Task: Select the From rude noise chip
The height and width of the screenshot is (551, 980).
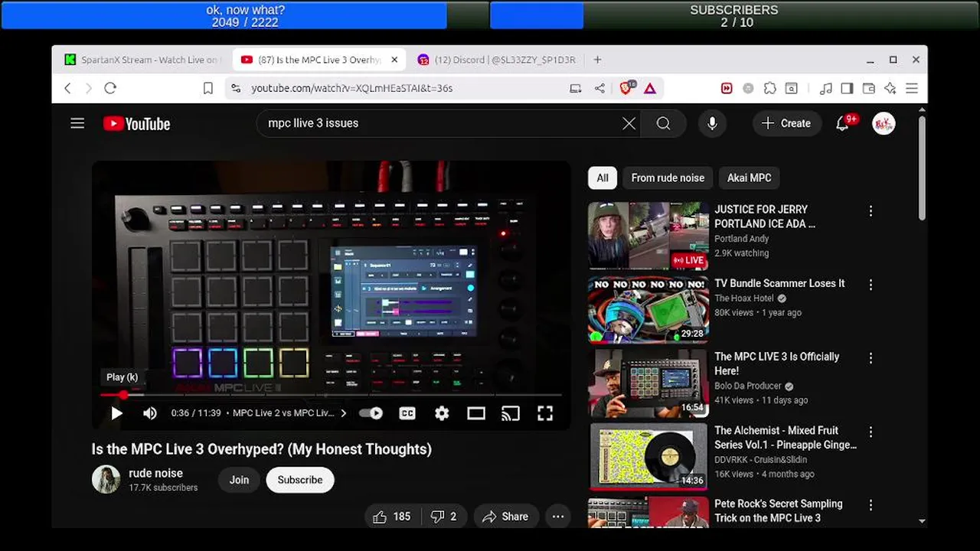Action: (668, 178)
